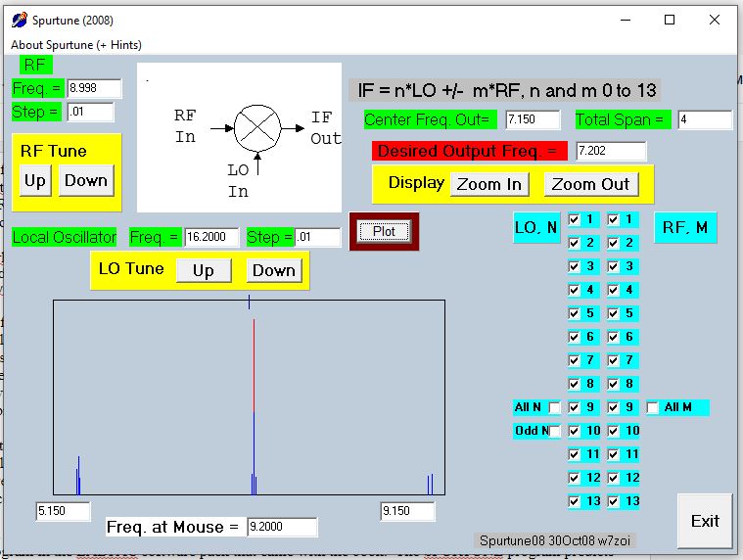The image size is (743, 560).
Task: Tick the All M checkbox
Action: [653, 407]
